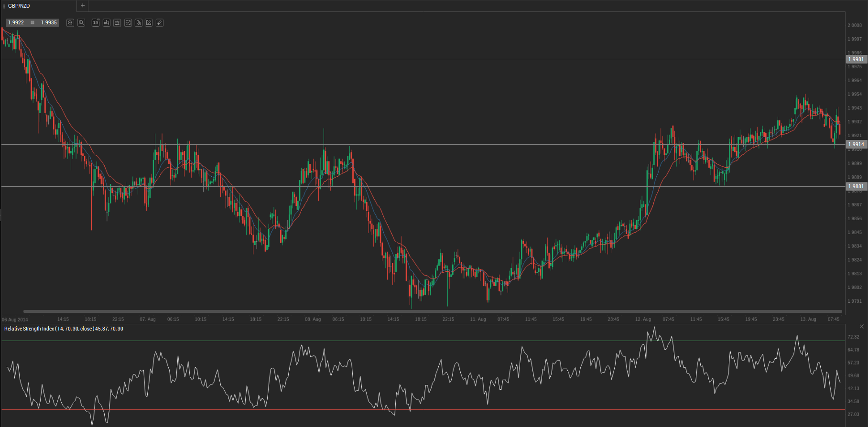This screenshot has width=868, height=427.
Task: Close the Relative Strength Index panel
Action: click(x=862, y=327)
